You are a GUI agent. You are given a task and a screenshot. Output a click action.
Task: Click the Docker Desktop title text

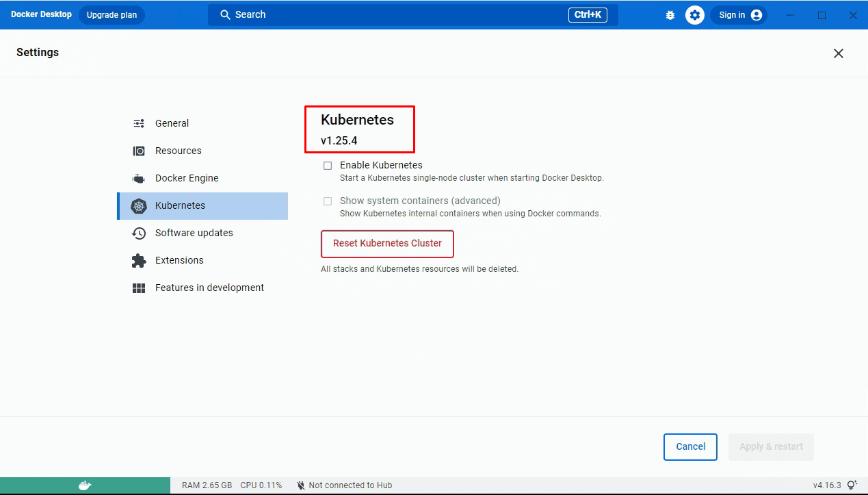pos(41,14)
